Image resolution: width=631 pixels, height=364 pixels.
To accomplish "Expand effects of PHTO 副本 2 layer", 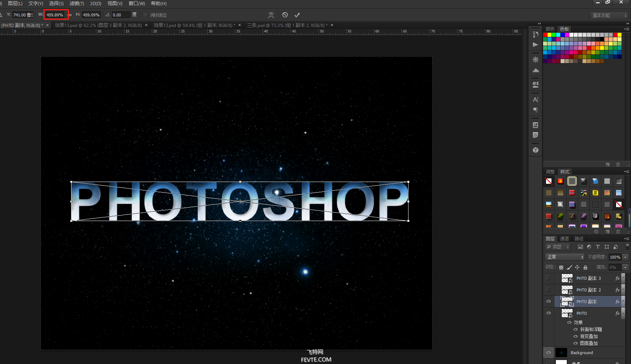I will pyautogui.click(x=623, y=290).
